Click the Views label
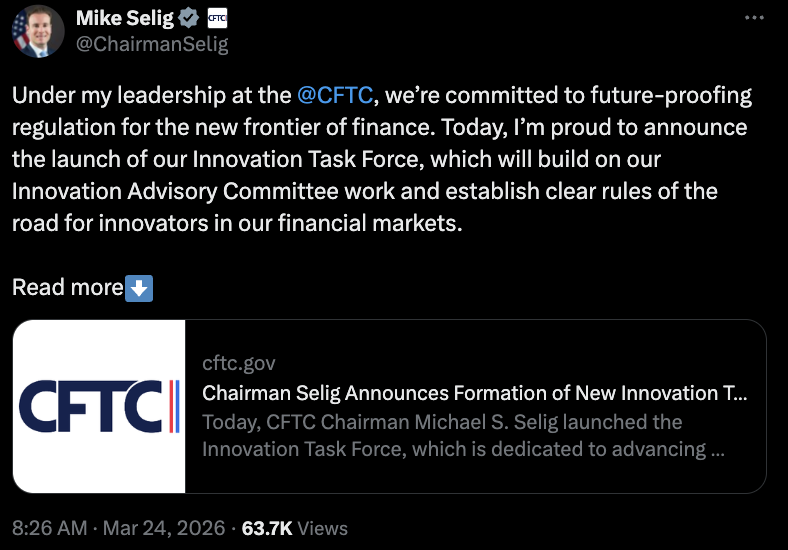788x550 pixels. coord(322,527)
